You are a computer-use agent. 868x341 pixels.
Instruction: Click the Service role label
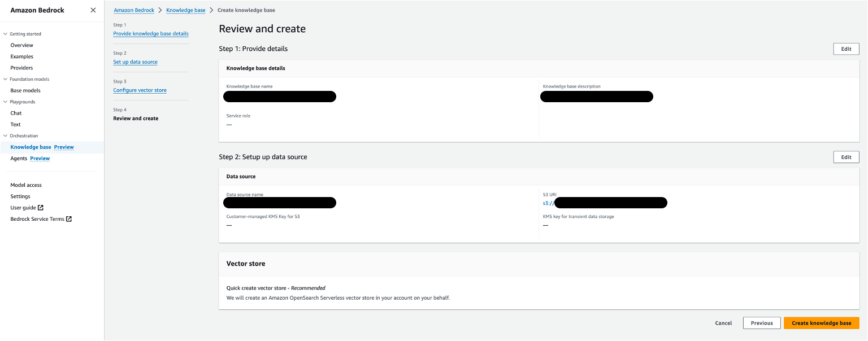(238, 116)
